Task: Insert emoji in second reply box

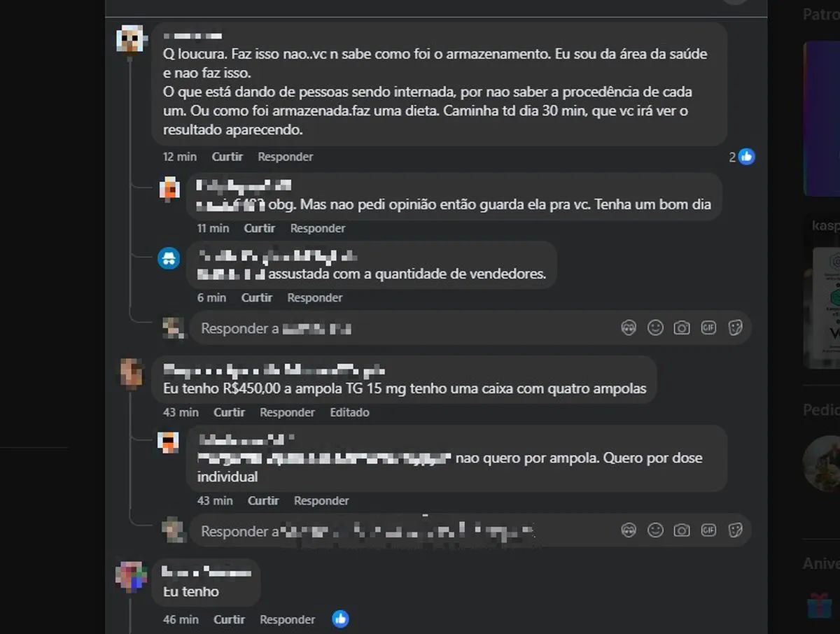Action: [x=655, y=530]
